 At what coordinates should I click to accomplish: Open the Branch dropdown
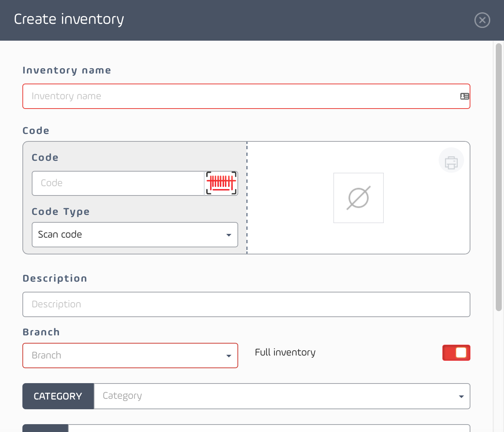[130, 356]
